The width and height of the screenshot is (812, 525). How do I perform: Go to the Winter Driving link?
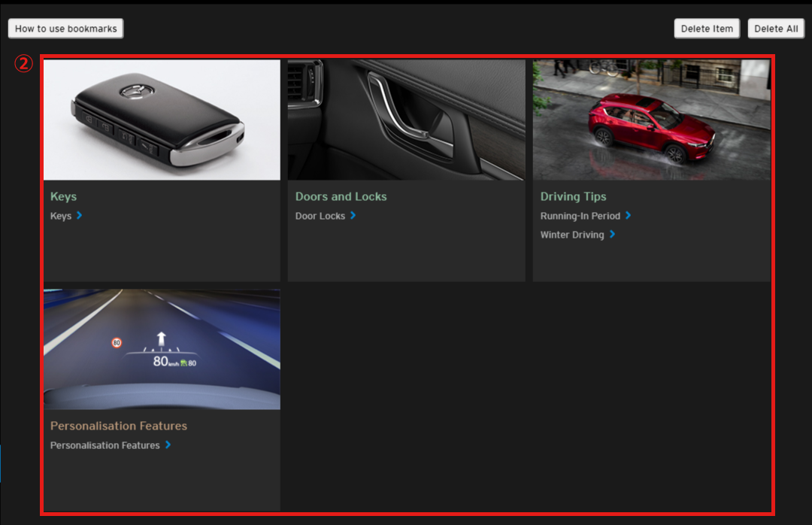click(571, 235)
